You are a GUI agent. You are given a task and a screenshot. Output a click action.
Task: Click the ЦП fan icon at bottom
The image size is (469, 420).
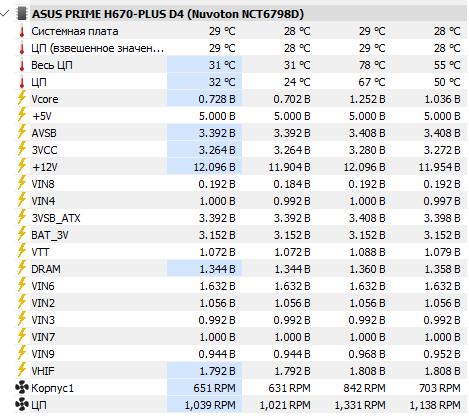tap(22, 405)
